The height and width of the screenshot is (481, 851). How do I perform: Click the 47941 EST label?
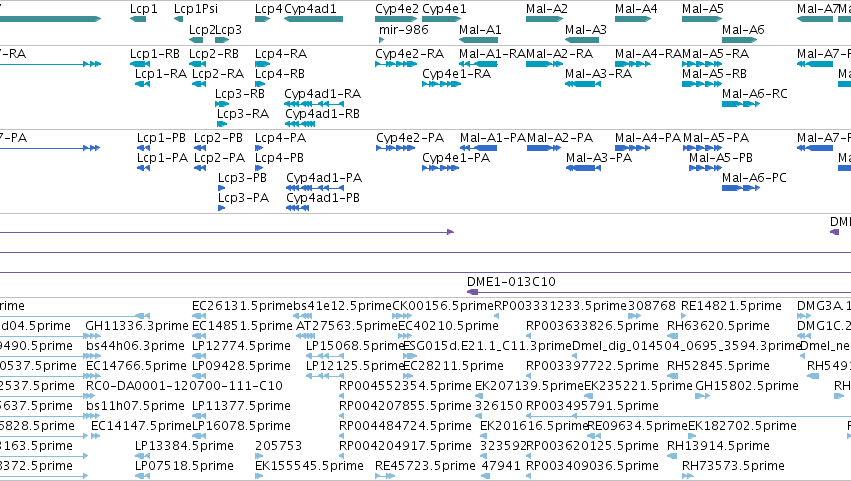click(x=501, y=466)
